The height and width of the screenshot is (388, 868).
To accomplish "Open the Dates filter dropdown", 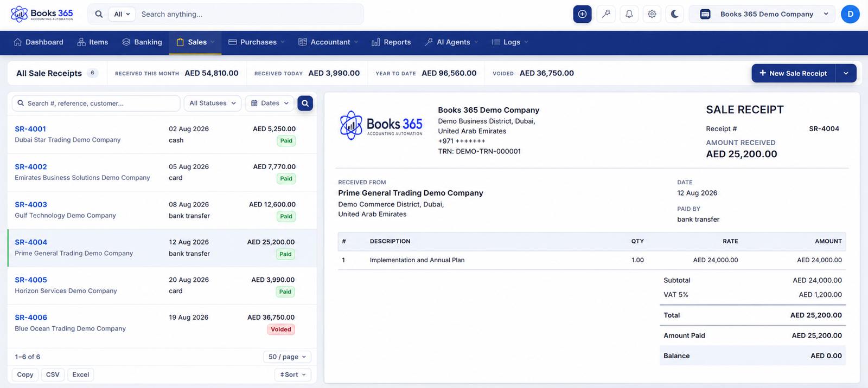I will point(270,103).
